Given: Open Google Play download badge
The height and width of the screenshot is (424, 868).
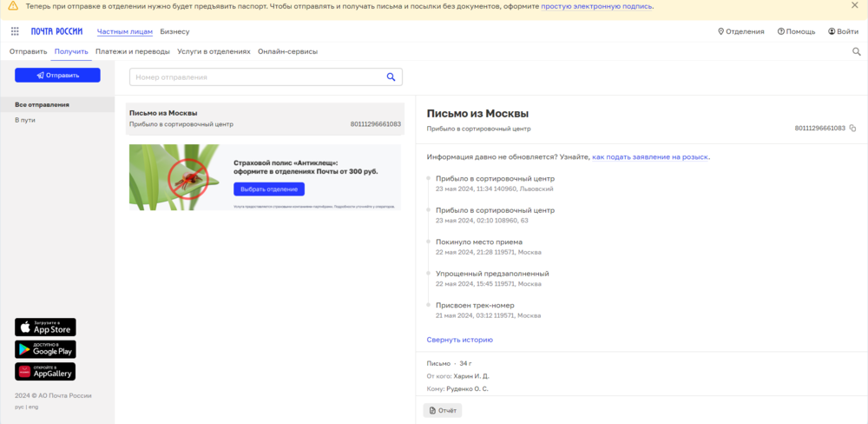Looking at the screenshot, I should click(x=45, y=349).
